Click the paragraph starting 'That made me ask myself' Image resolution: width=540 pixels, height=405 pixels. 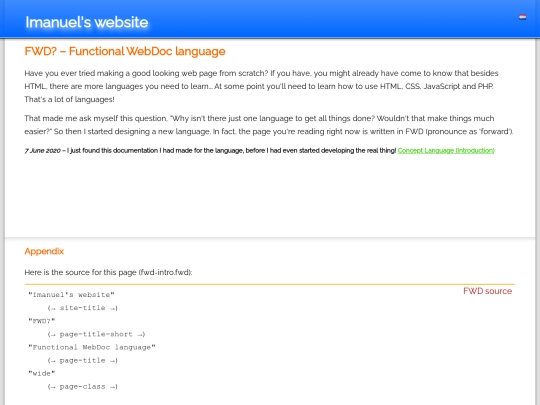(269, 125)
